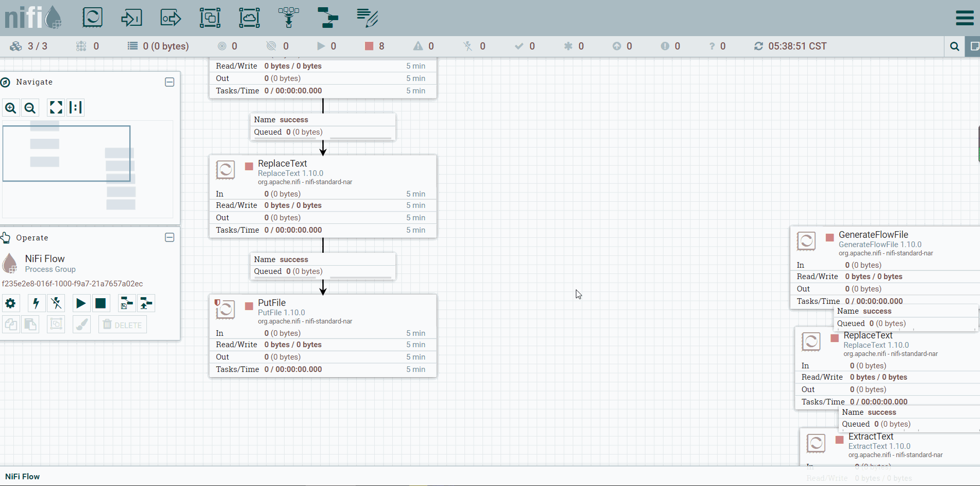The width and height of the screenshot is (980, 486).
Task: Open the search box magnifier
Action: tap(954, 46)
